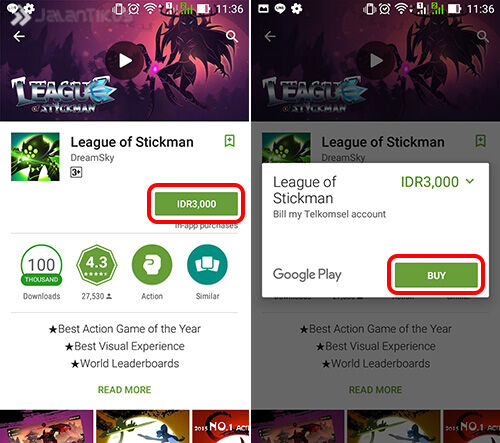Image resolution: width=500 pixels, height=443 pixels.
Task: Expand description with READ MORE
Action: (x=124, y=390)
